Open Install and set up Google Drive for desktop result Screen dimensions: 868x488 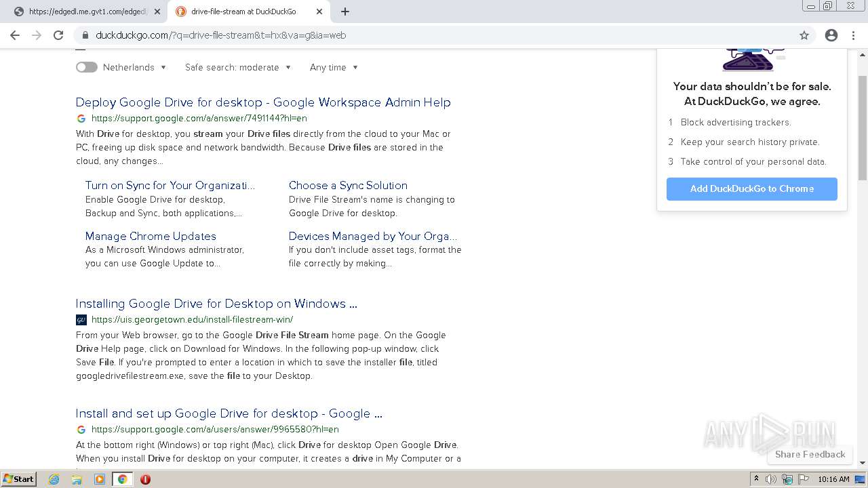pyautogui.click(x=229, y=413)
